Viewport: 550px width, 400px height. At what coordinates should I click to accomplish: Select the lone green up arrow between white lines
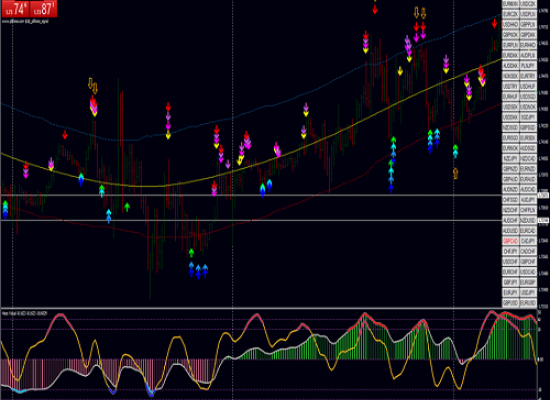(x=127, y=207)
